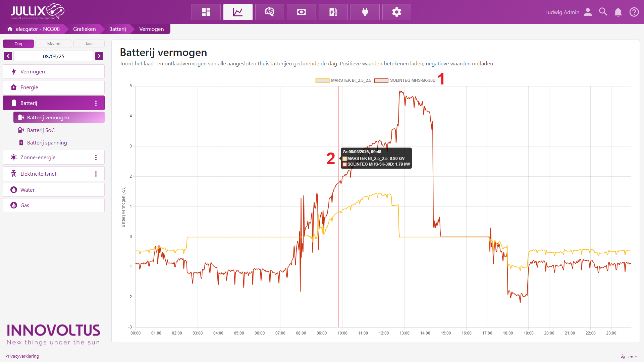
Task: Click the date field 08/03/25
Action: click(x=53, y=56)
